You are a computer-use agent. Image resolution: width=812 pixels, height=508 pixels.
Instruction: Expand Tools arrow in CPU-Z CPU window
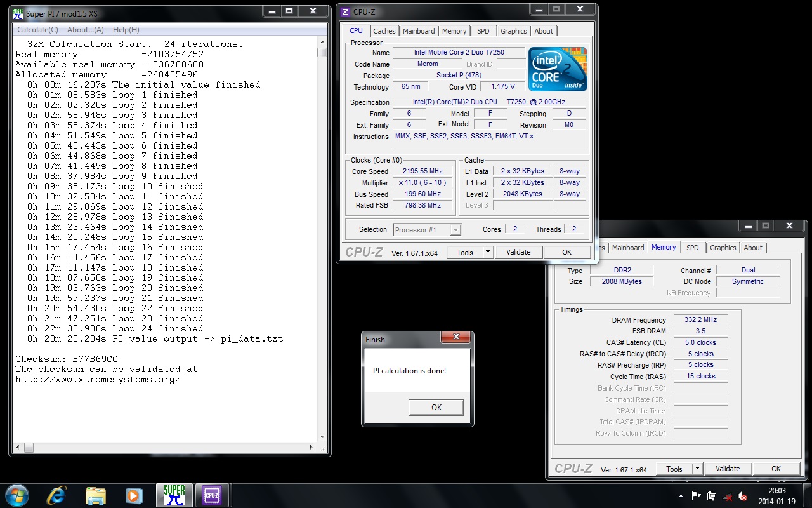pyautogui.click(x=488, y=252)
